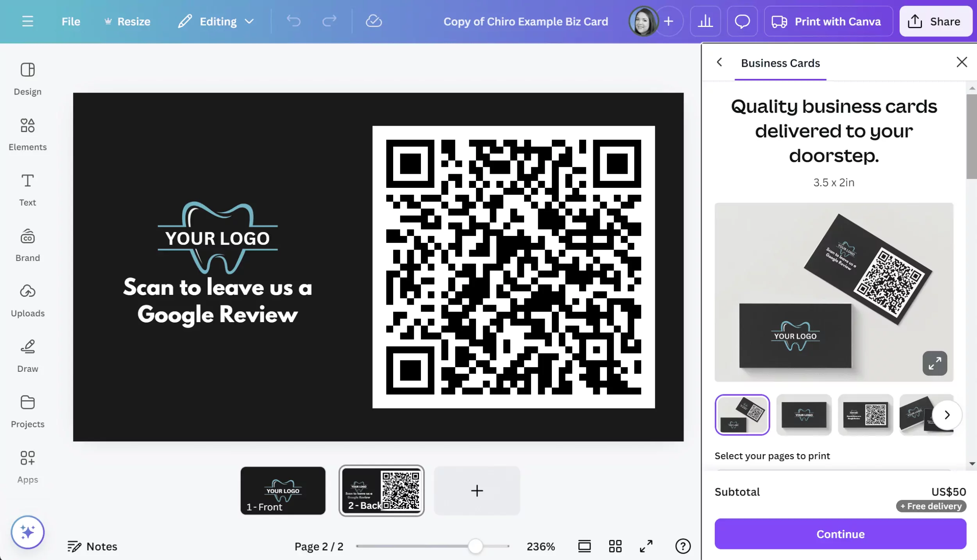Screen dimensions: 977x560
Task: Select the Text tool in sidebar
Action: click(x=27, y=190)
